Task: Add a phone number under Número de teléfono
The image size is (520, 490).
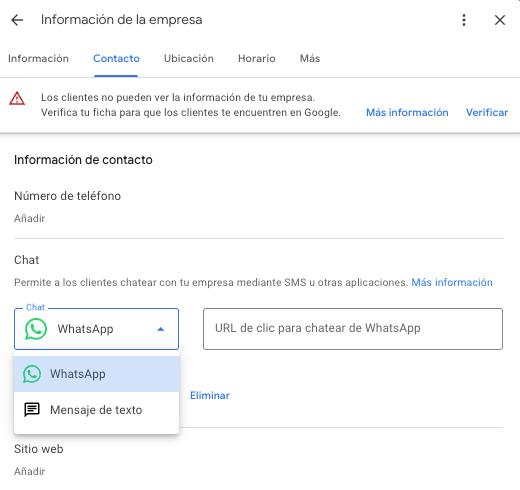Action: tap(29, 218)
